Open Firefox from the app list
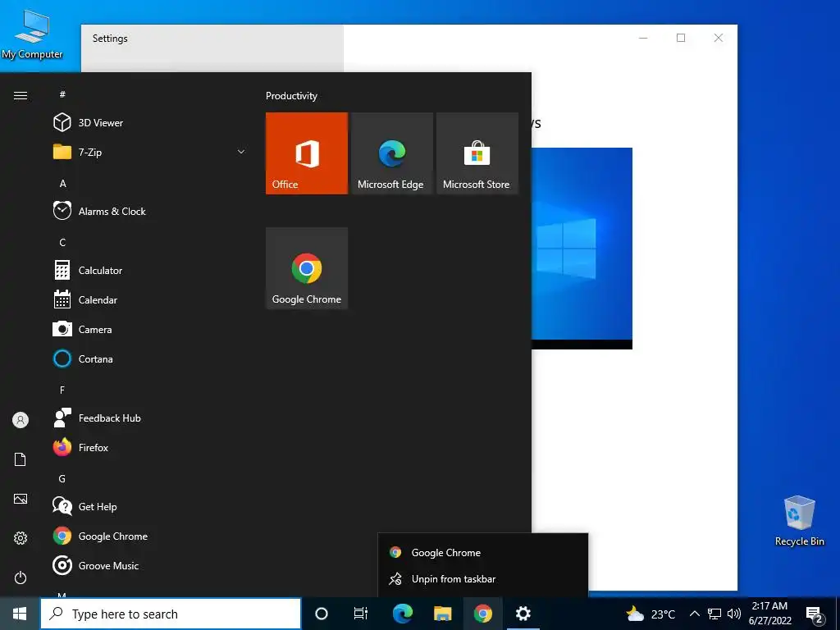Viewport: 840px width, 630px height. 150,447
